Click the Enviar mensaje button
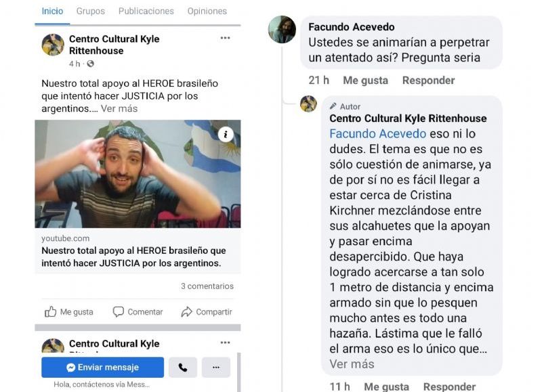This screenshot has height=392, width=542. (103, 368)
